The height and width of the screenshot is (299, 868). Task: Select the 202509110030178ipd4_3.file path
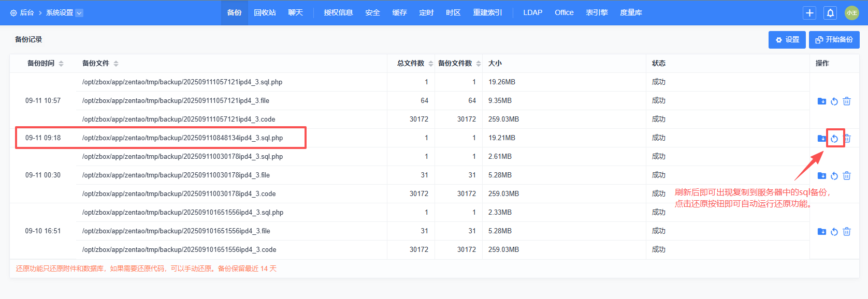pos(176,175)
